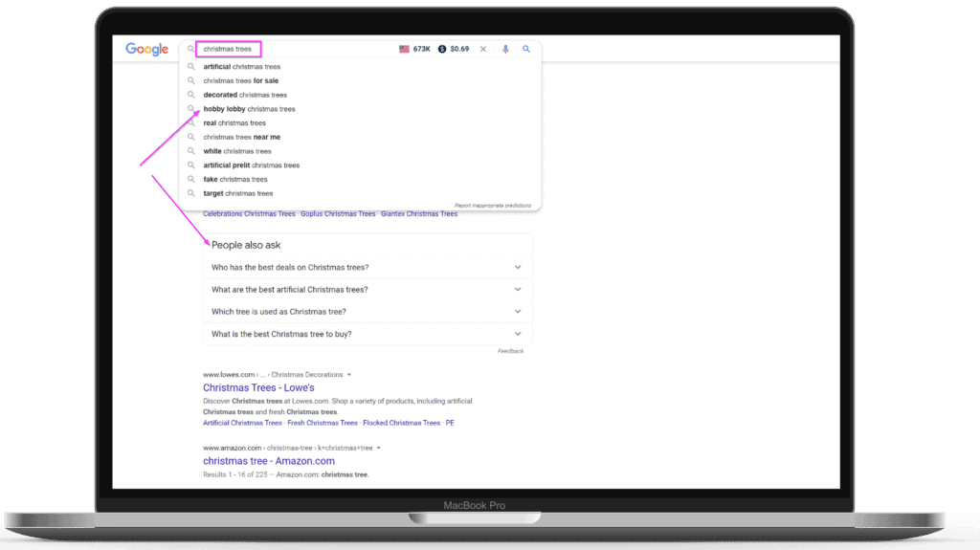Start voice search with the microphone icon

(505, 49)
